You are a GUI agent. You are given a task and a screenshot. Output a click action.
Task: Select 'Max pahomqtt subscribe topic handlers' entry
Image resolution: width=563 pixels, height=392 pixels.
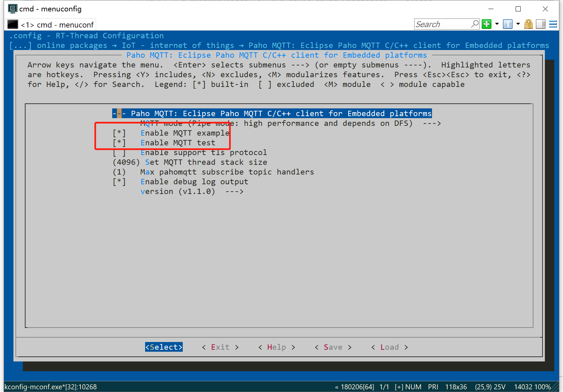213,172
